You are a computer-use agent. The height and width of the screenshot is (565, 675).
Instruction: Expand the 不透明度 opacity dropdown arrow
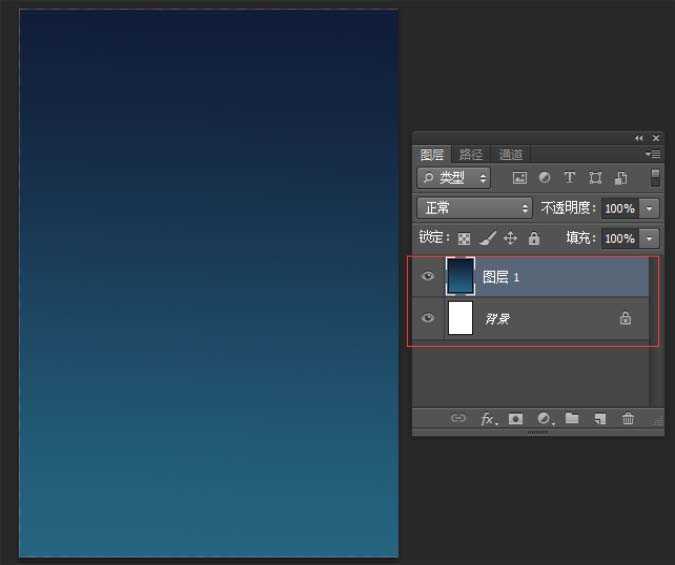tap(650, 208)
